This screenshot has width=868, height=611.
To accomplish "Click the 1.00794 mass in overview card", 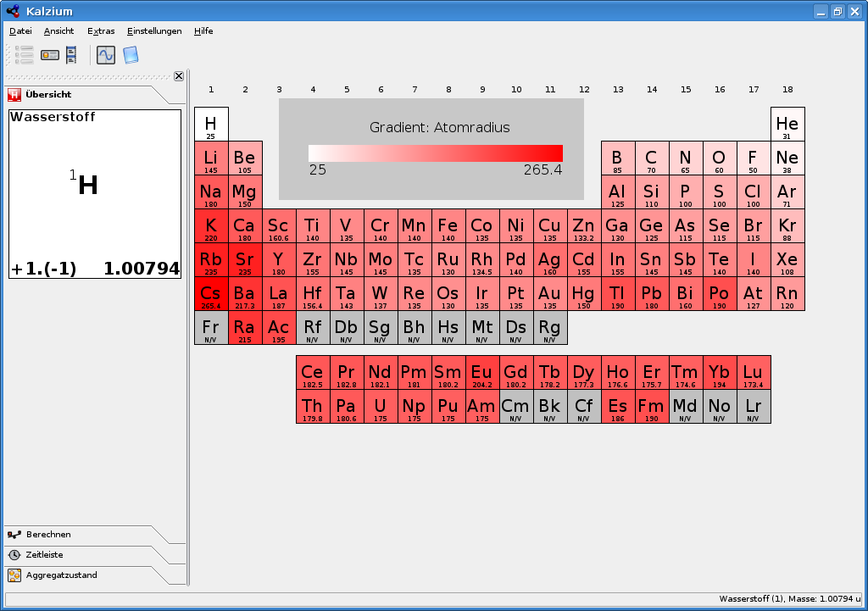I will coord(142,269).
